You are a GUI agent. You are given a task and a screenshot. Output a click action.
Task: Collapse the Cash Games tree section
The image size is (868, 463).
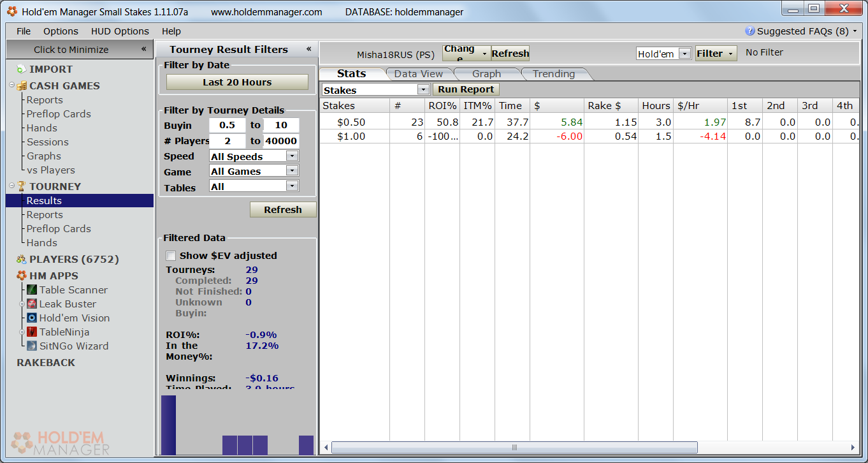(x=12, y=85)
